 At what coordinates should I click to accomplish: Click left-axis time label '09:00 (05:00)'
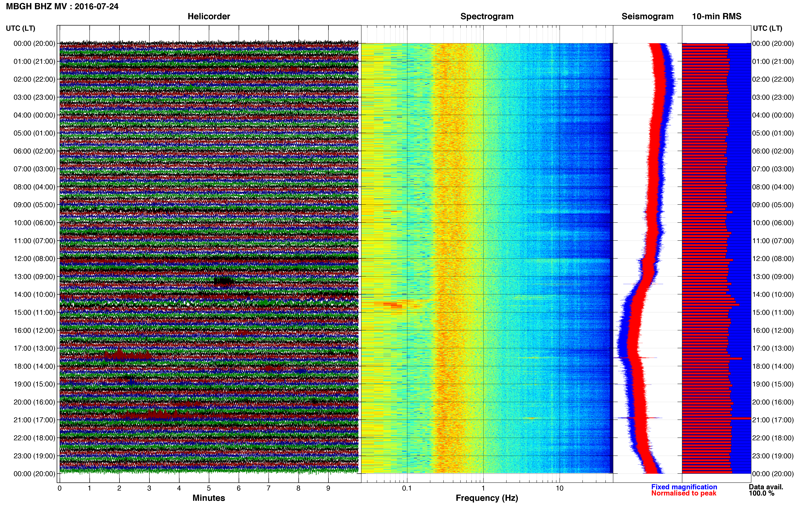(34, 205)
